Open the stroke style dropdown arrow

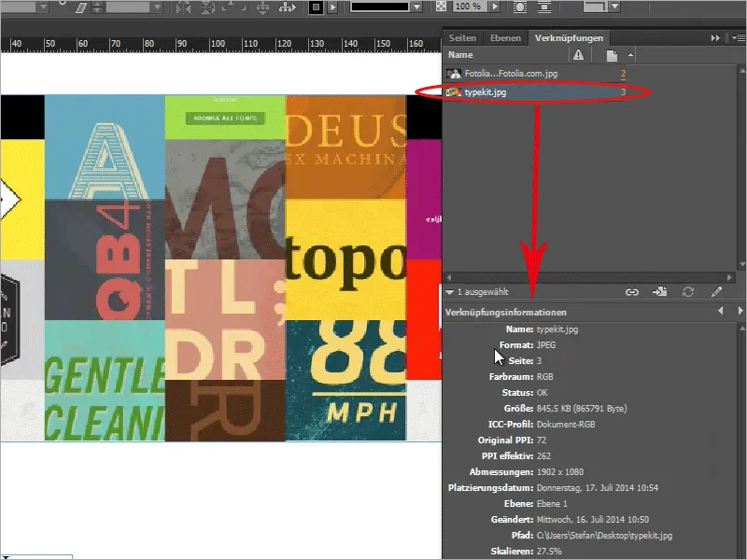coord(416,7)
